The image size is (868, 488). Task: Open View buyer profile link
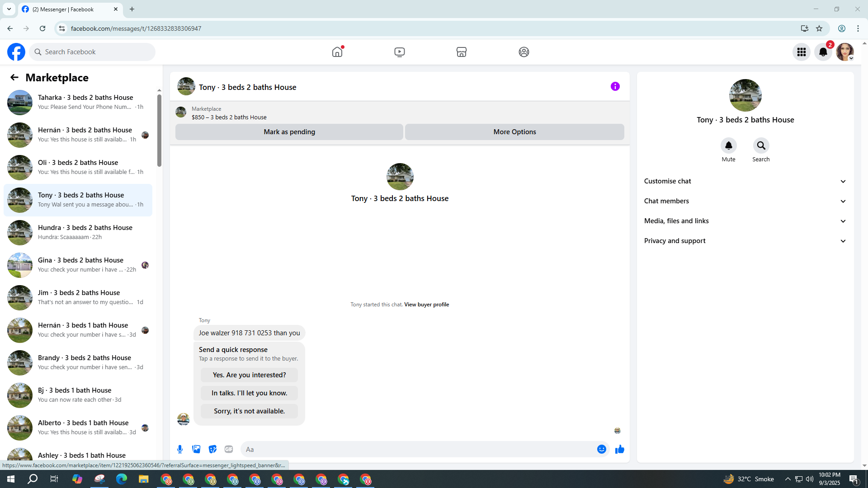(x=426, y=305)
